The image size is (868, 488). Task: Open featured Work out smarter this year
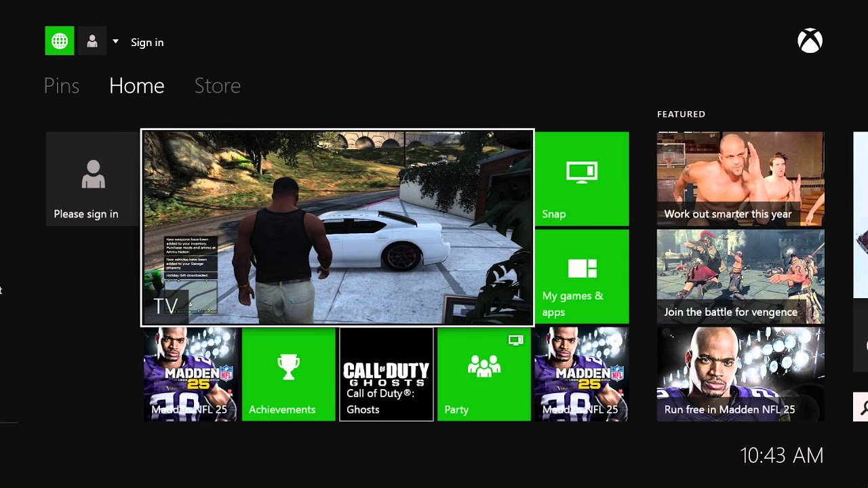point(741,179)
